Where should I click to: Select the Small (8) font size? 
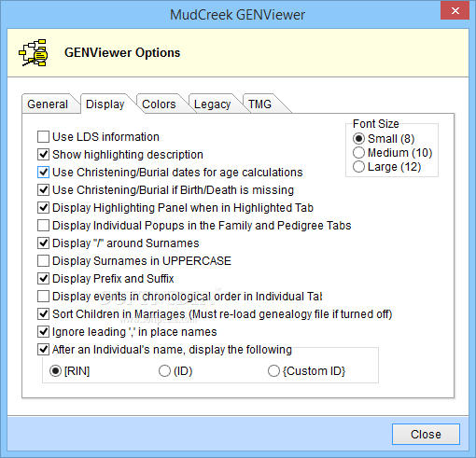(358, 139)
